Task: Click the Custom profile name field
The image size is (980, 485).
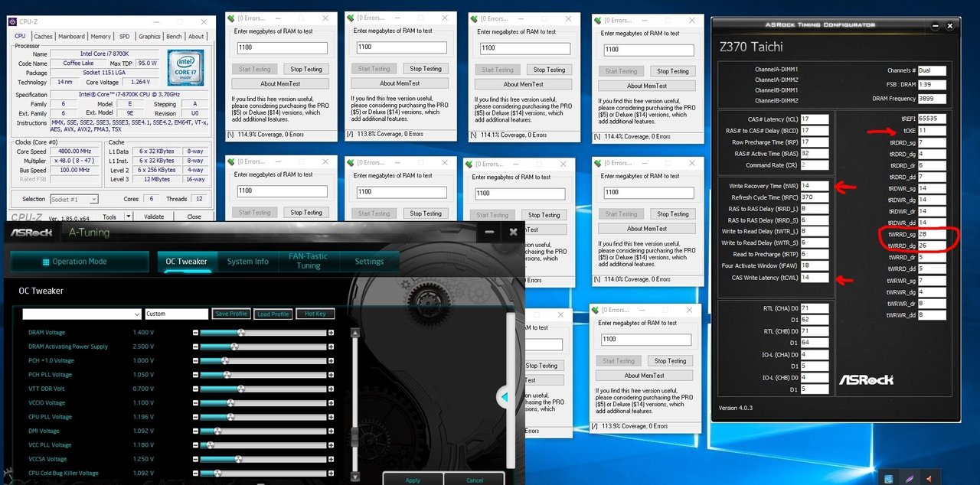Action: [176, 314]
